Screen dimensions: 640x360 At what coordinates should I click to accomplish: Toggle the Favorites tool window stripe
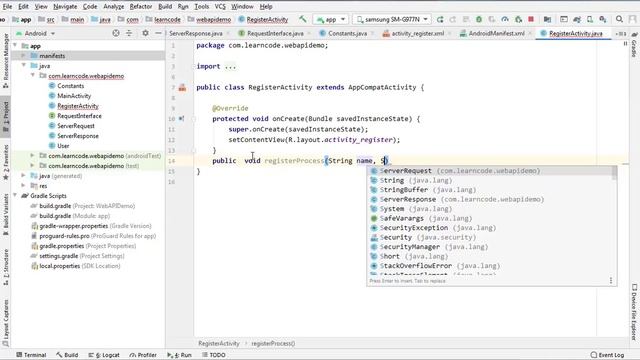click(6, 162)
